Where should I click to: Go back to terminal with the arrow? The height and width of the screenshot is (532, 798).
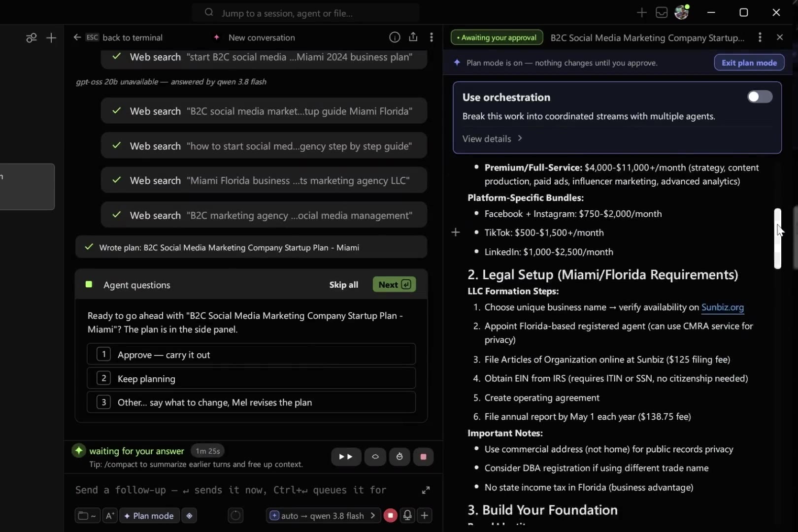pos(77,37)
